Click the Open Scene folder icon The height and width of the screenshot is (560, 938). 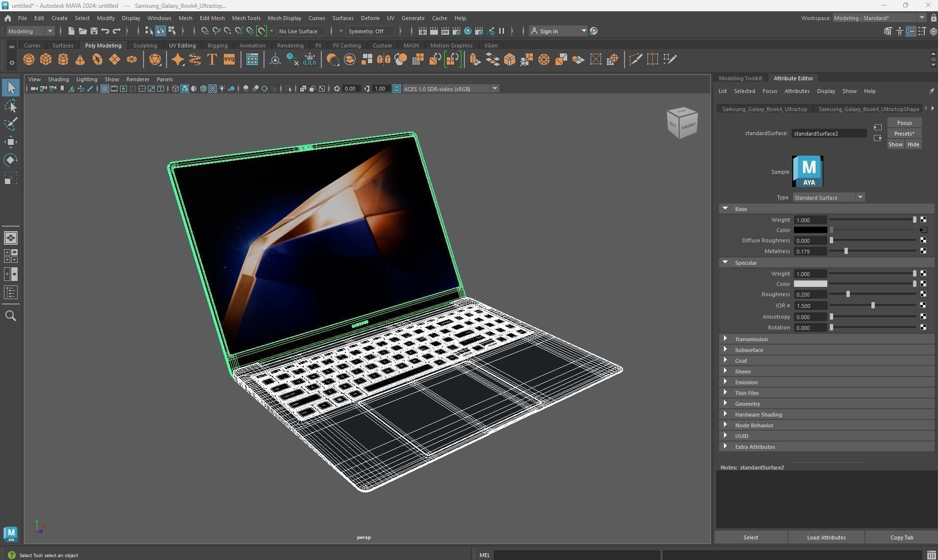83,31
